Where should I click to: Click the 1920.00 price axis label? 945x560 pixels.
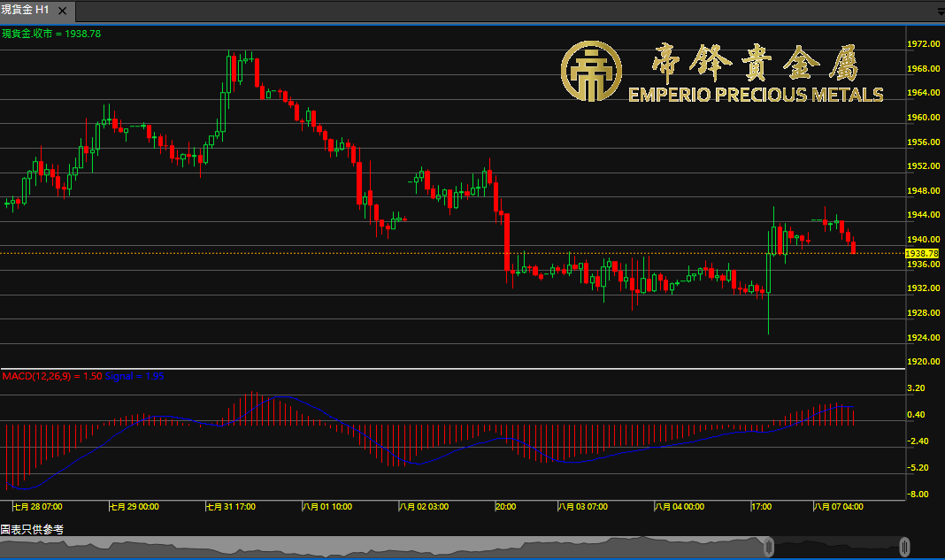click(923, 362)
